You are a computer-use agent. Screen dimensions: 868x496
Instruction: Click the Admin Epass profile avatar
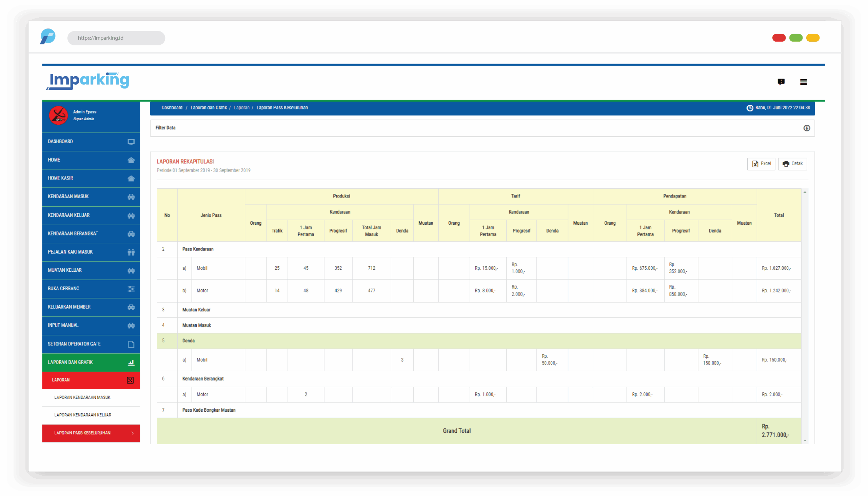coord(58,116)
